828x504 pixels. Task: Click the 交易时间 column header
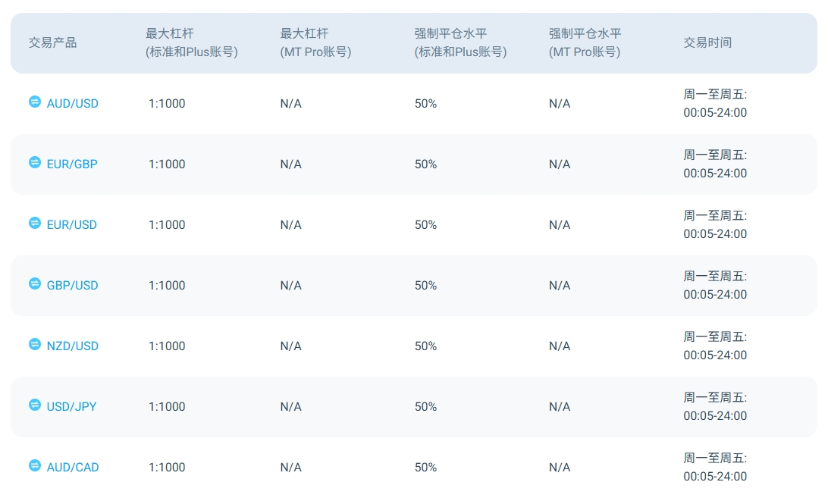coord(707,43)
